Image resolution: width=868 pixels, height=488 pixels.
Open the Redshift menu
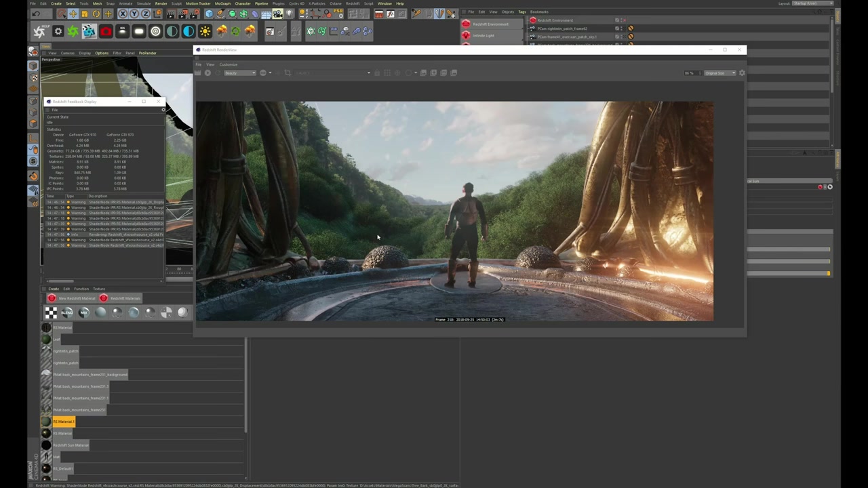pos(353,3)
